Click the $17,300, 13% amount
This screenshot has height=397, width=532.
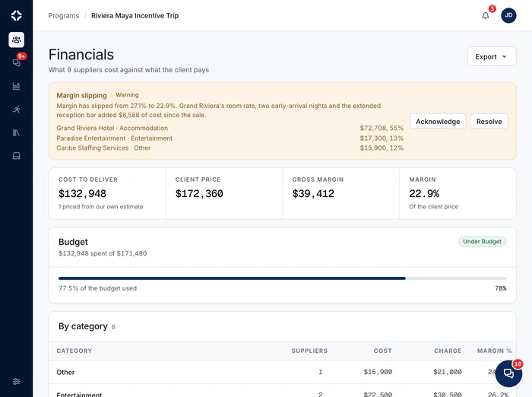382,138
